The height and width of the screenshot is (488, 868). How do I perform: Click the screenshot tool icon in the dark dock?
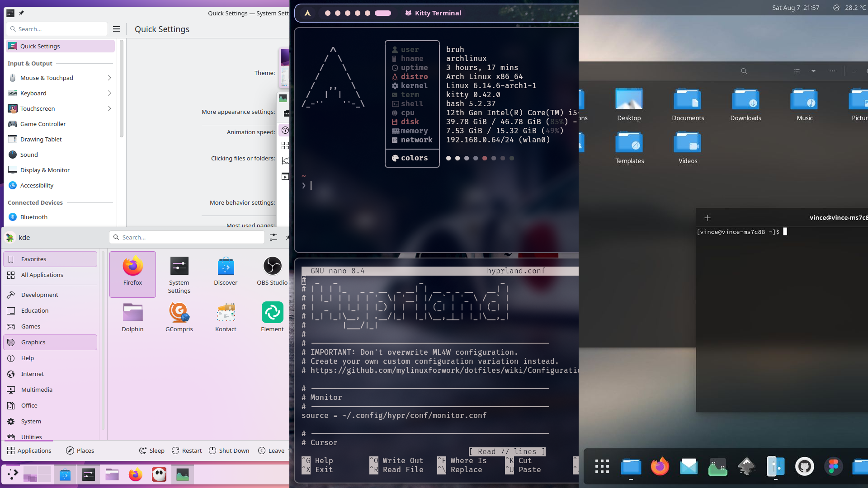coord(718,466)
